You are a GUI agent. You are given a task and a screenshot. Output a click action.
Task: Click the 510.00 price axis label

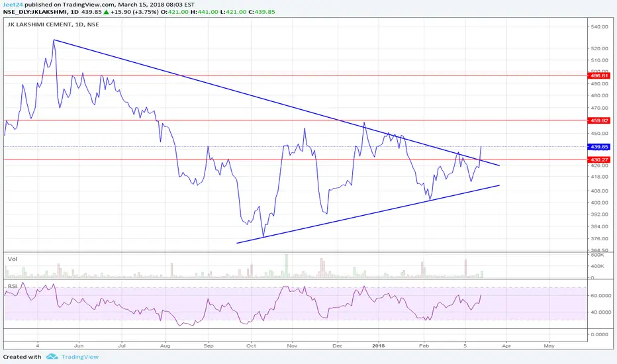(x=600, y=60)
